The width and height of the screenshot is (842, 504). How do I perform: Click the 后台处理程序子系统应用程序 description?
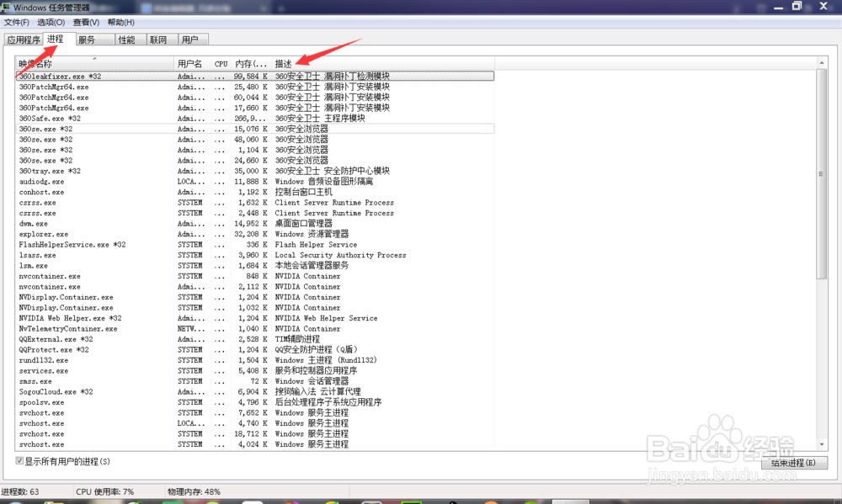[328, 402]
